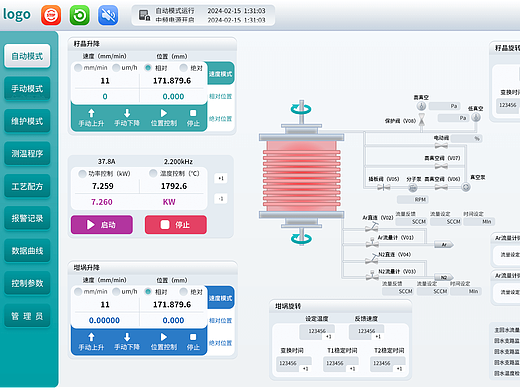Toggle the blue alarm mute icon
The width and height of the screenshot is (520, 390).
pyautogui.click(x=108, y=15)
